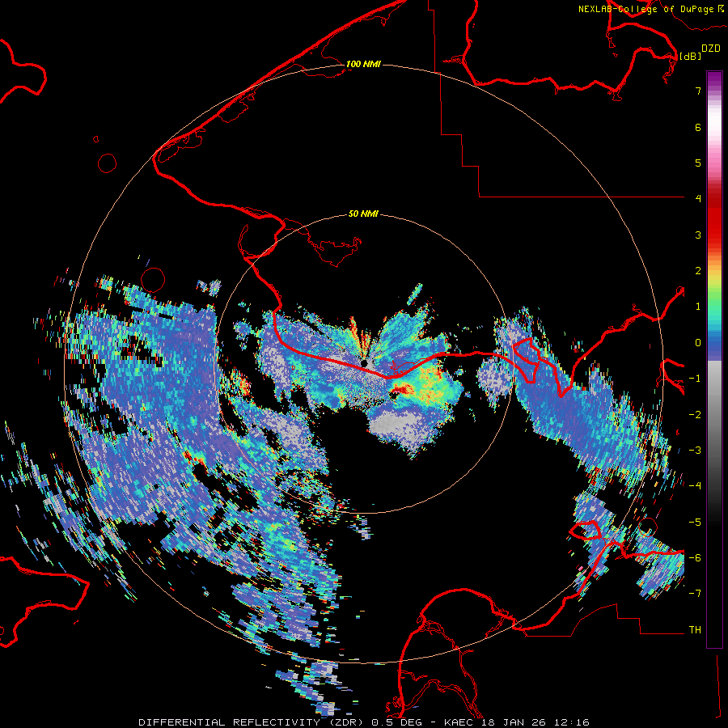Click the 5 tick label on the scale
This screenshot has height=728, width=728.
point(698,163)
